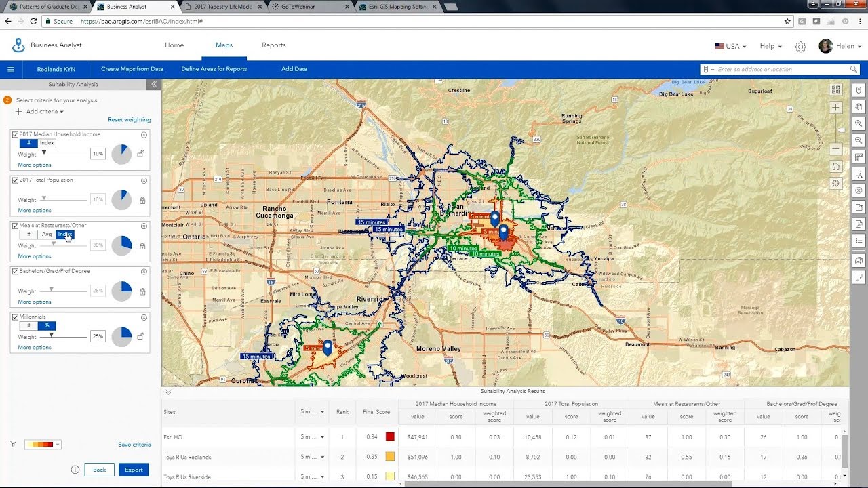Return map to home extent
The width and height of the screenshot is (868, 488).
tap(835, 167)
